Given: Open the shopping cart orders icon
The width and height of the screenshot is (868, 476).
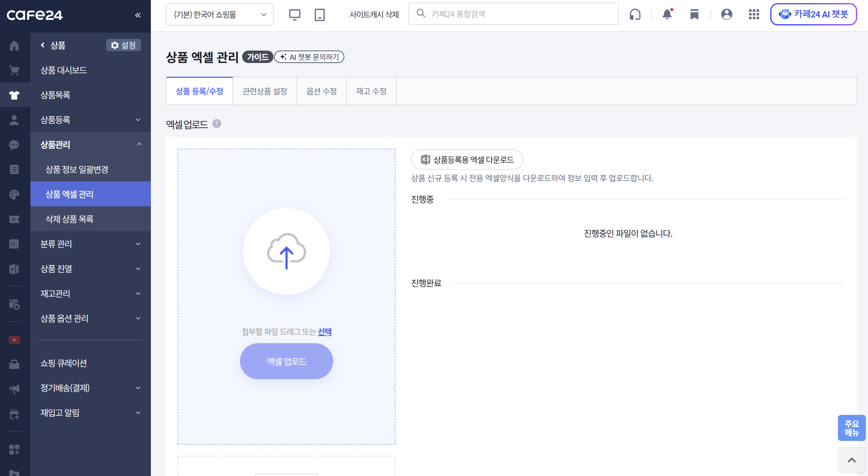Looking at the screenshot, I should [x=14, y=70].
